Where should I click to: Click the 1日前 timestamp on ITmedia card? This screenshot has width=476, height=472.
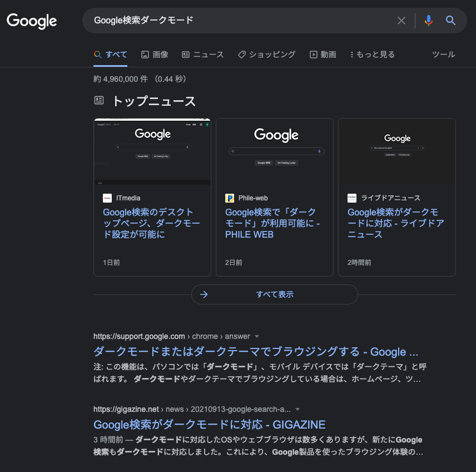click(x=111, y=263)
